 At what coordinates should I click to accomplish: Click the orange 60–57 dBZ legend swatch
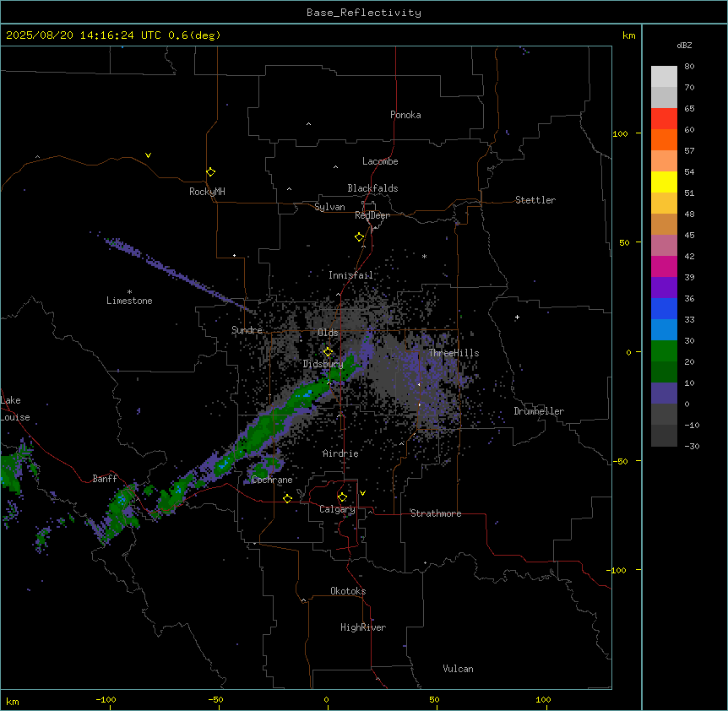[664, 139]
